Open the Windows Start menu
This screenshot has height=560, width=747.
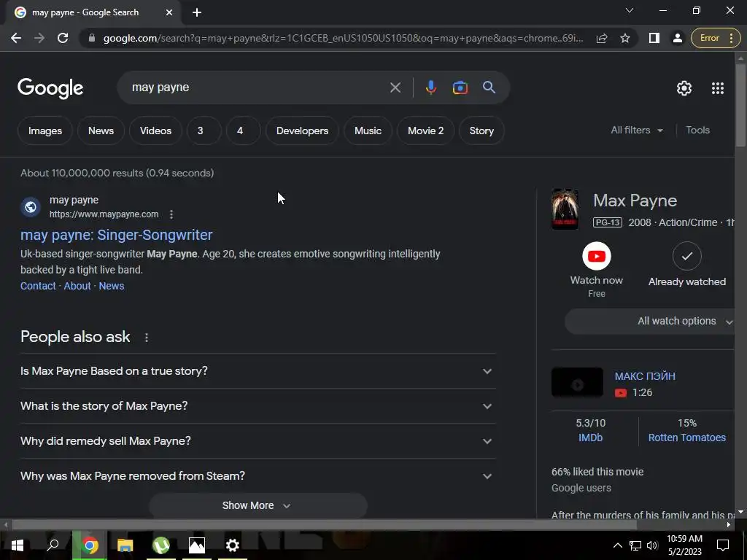tap(18, 545)
